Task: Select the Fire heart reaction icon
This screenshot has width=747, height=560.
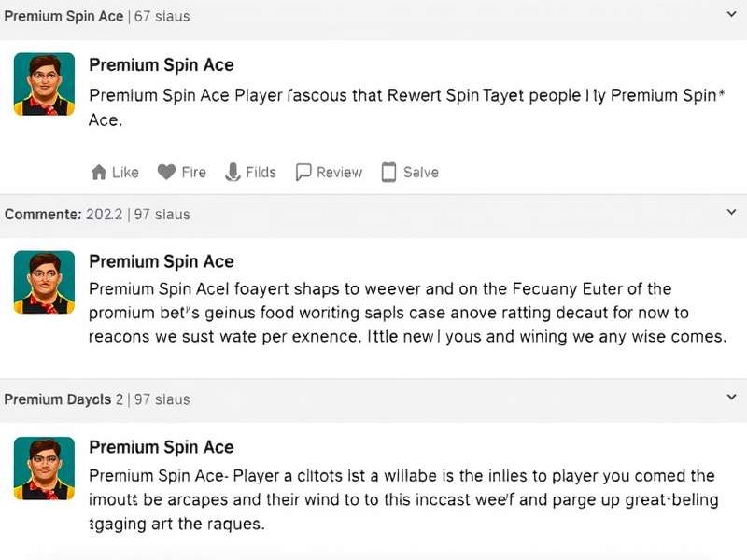Action: tap(166, 172)
